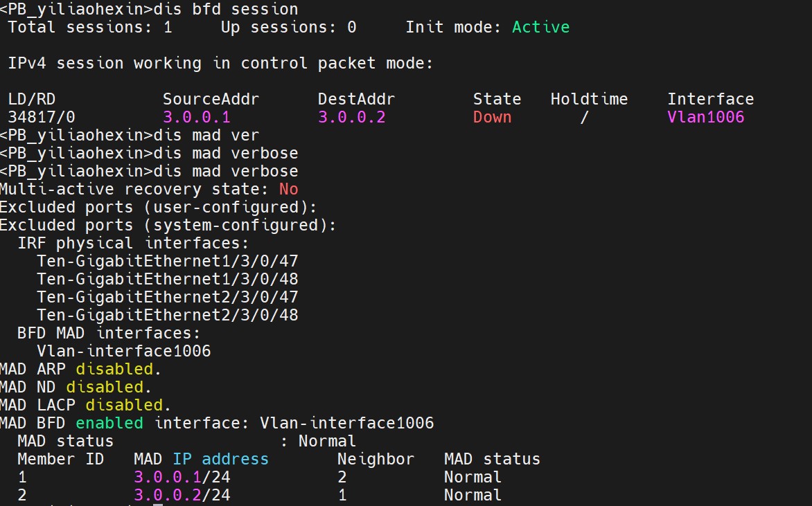The image size is (812, 506).
Task: Click the Vlan1006 interface in BFD session row
Action: [705, 117]
